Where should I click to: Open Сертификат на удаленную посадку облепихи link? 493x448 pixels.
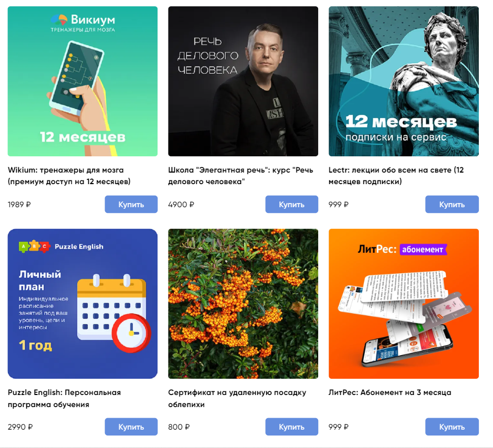click(237, 398)
